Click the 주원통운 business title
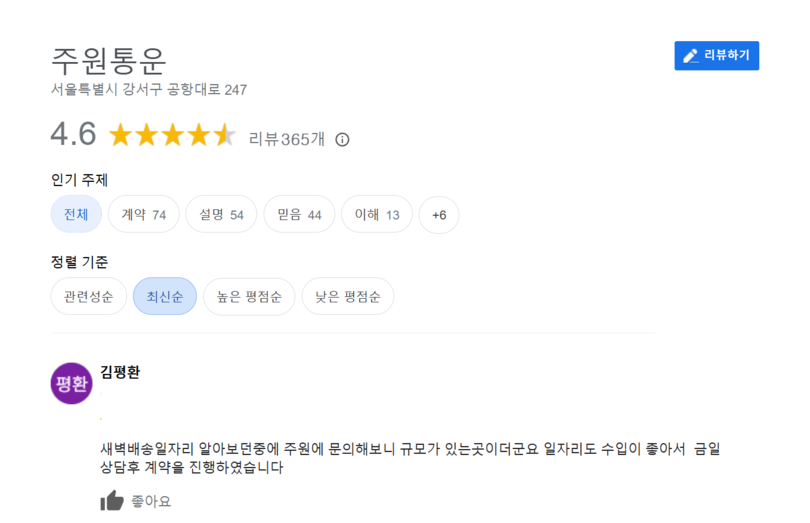Image resolution: width=810 pixels, height=523 pixels. [108, 61]
